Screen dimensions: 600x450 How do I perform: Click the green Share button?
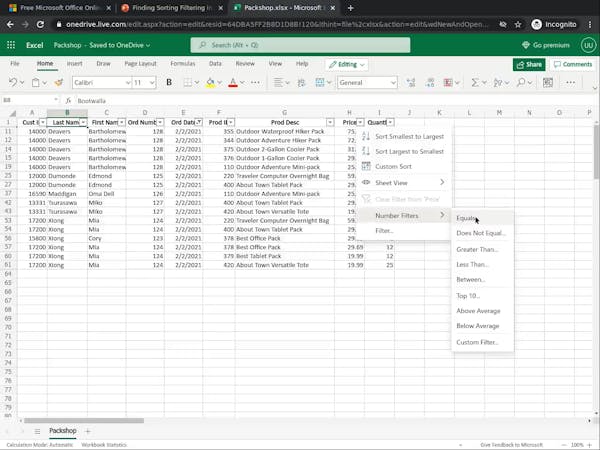[x=529, y=64]
